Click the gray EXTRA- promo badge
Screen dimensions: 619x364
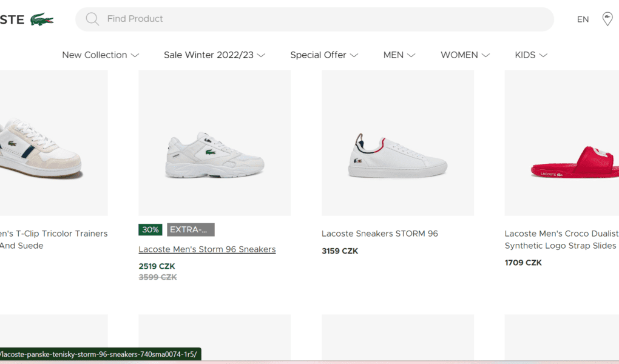191,230
